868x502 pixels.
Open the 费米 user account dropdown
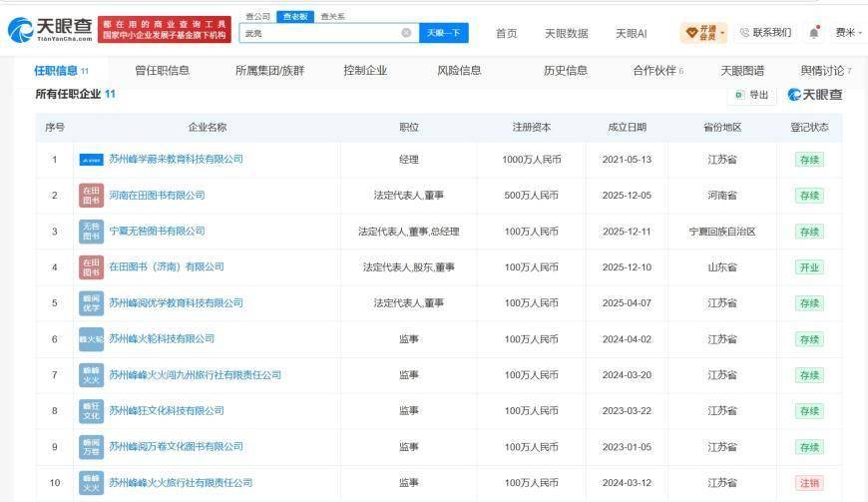coord(849,33)
